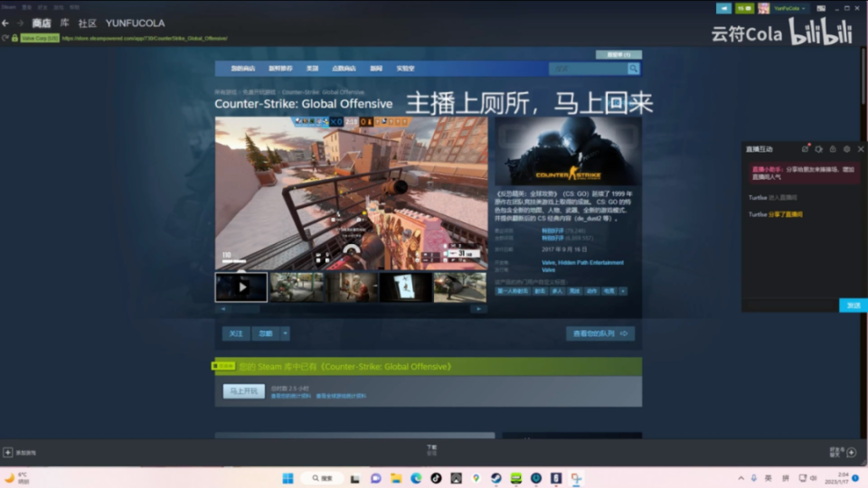
Task: Open the wishlist button above store nav
Action: pyautogui.click(x=618, y=55)
